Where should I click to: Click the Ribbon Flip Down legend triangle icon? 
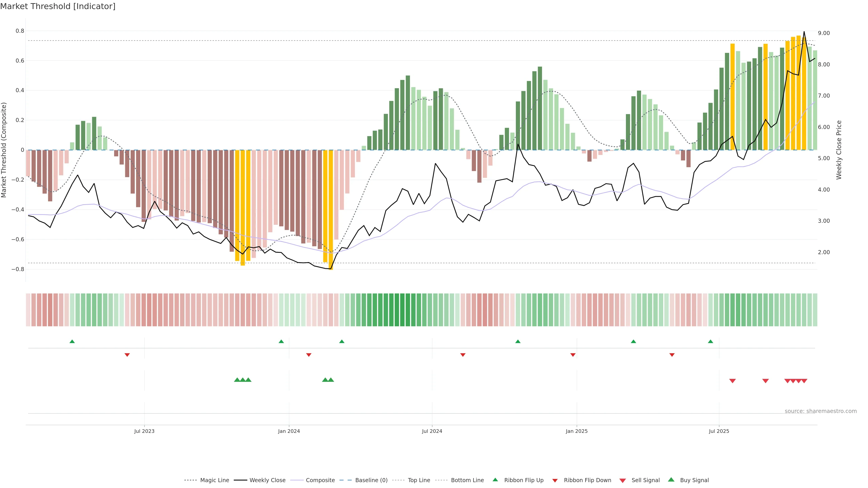555,480
